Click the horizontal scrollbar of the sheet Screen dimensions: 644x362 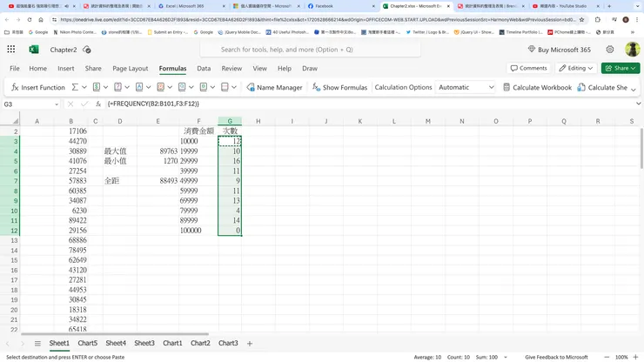pyautogui.click(x=115, y=333)
